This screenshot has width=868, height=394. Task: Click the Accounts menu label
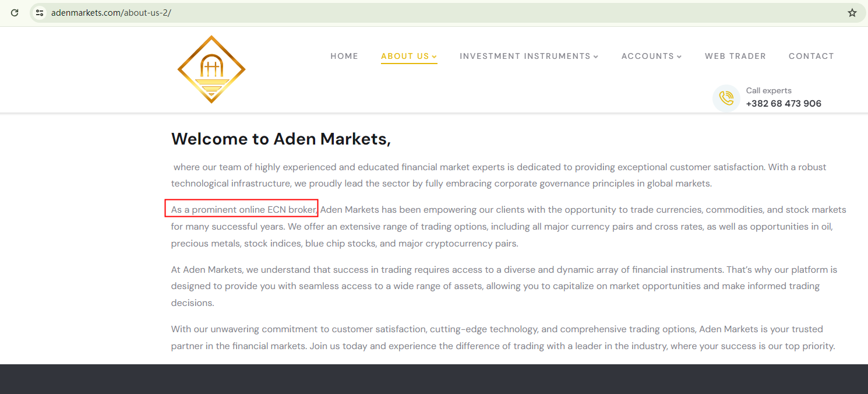click(647, 56)
